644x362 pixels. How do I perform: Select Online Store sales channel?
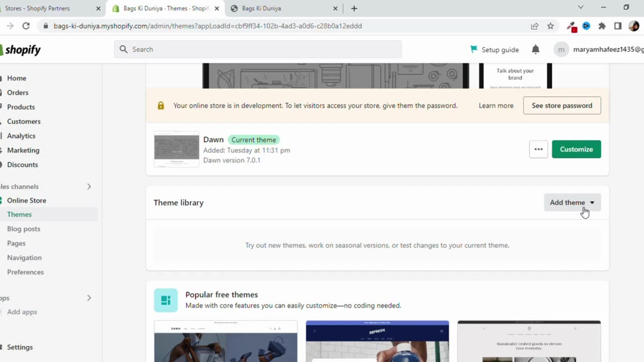[27, 201]
